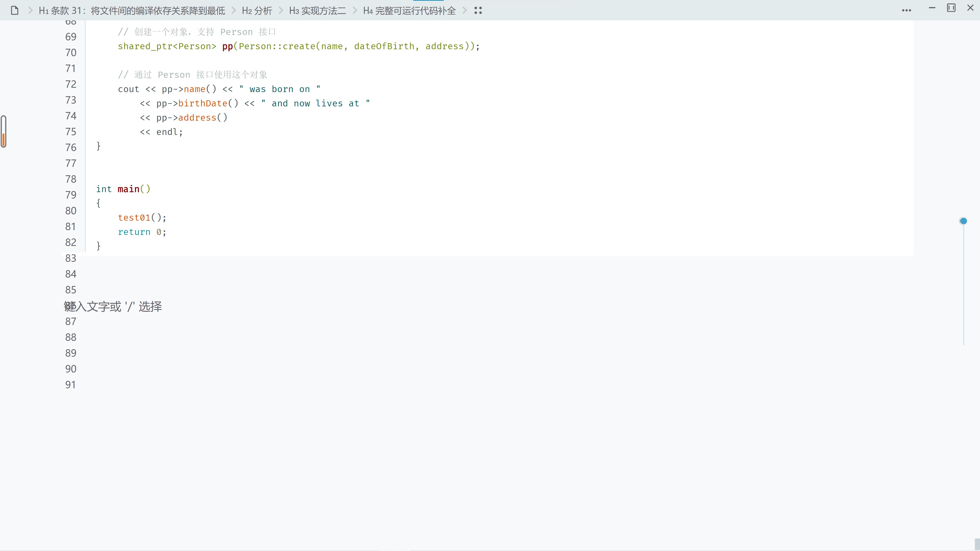The height and width of the screenshot is (551, 980).
Task: Place cursor on test01(); line
Action: [x=142, y=218]
